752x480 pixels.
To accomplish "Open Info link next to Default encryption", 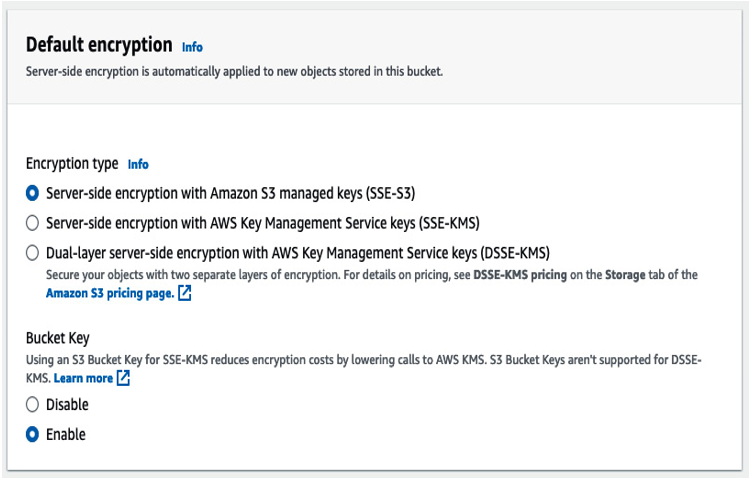I will 192,47.
